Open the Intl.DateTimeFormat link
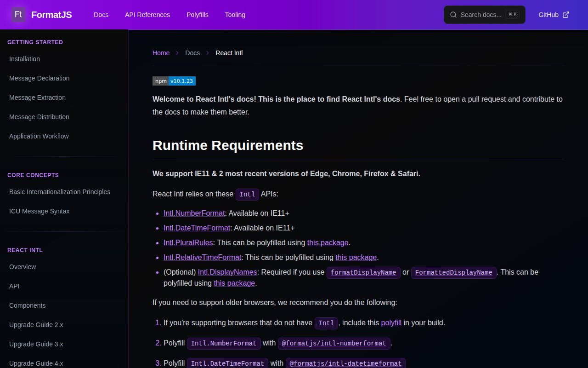The height and width of the screenshot is (368, 588). coord(197,228)
